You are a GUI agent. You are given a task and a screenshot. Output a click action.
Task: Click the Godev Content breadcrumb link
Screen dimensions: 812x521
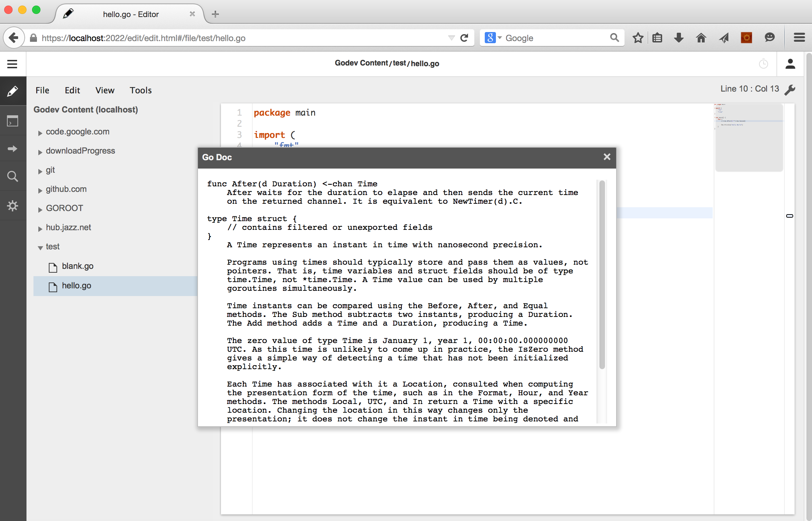[361, 63]
